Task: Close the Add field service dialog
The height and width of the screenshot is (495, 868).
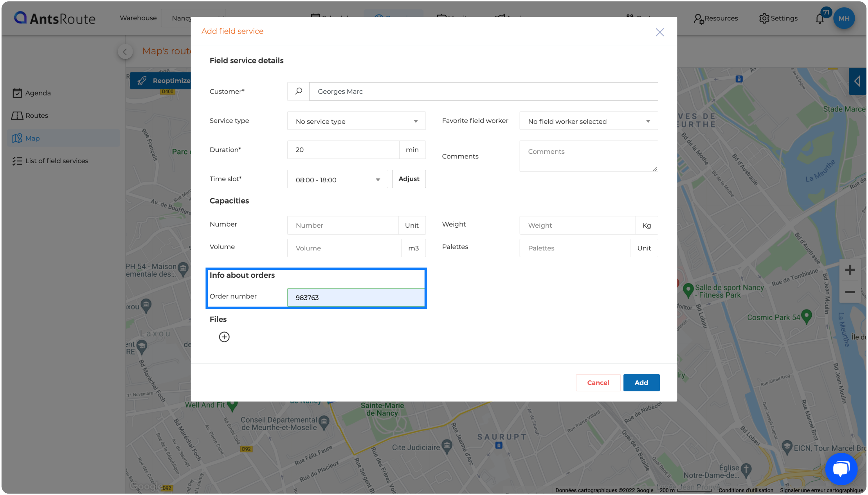Action: pos(660,32)
